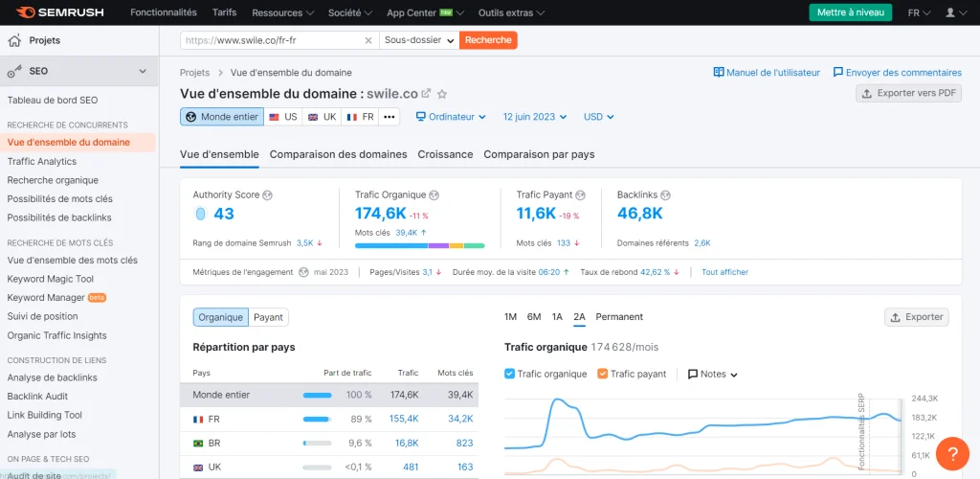Click the globe icon next to Authority Score

pos(268,195)
